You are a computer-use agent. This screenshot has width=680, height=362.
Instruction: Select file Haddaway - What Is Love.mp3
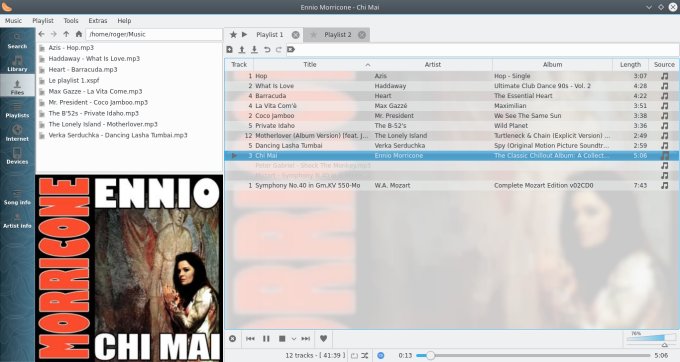[94, 59]
